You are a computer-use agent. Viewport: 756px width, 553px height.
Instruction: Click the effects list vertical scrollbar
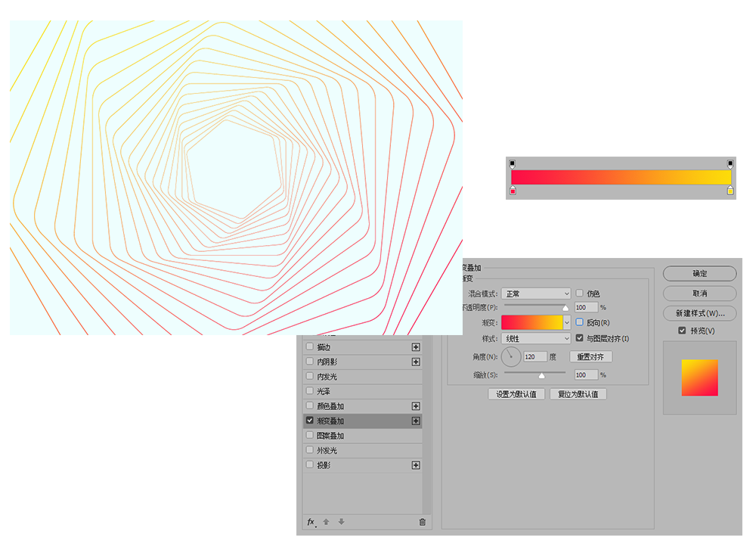426,424
